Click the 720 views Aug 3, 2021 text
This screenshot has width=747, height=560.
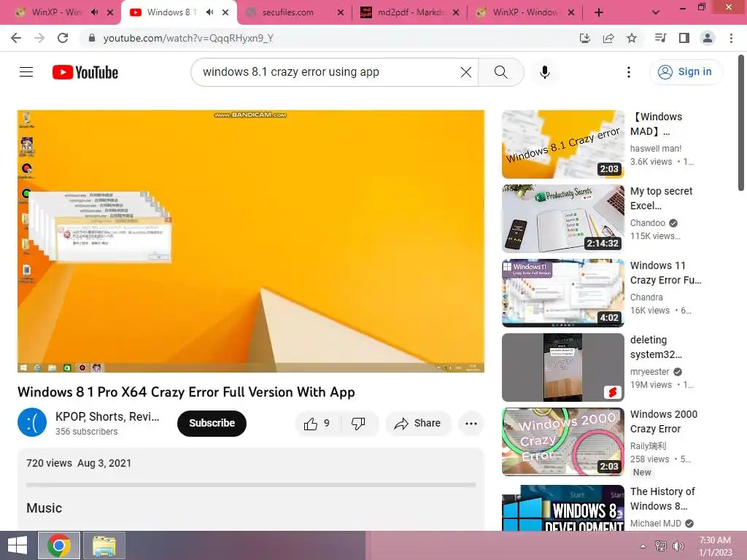pyautogui.click(x=79, y=463)
